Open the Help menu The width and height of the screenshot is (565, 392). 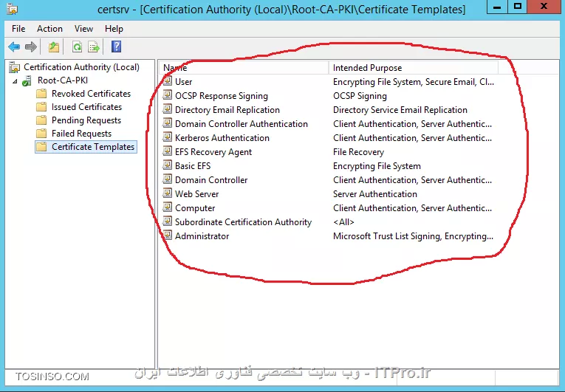coord(114,29)
